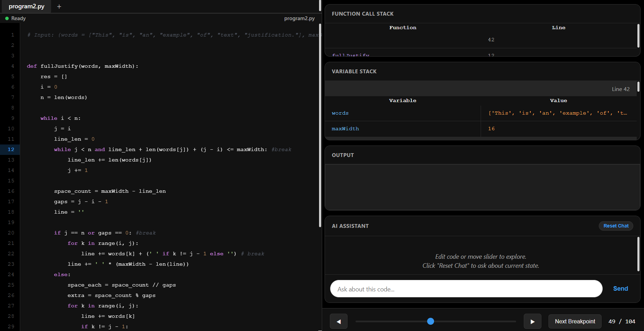Click the Send button in AI Assistant
The height and width of the screenshot is (331, 644).
[x=620, y=289]
